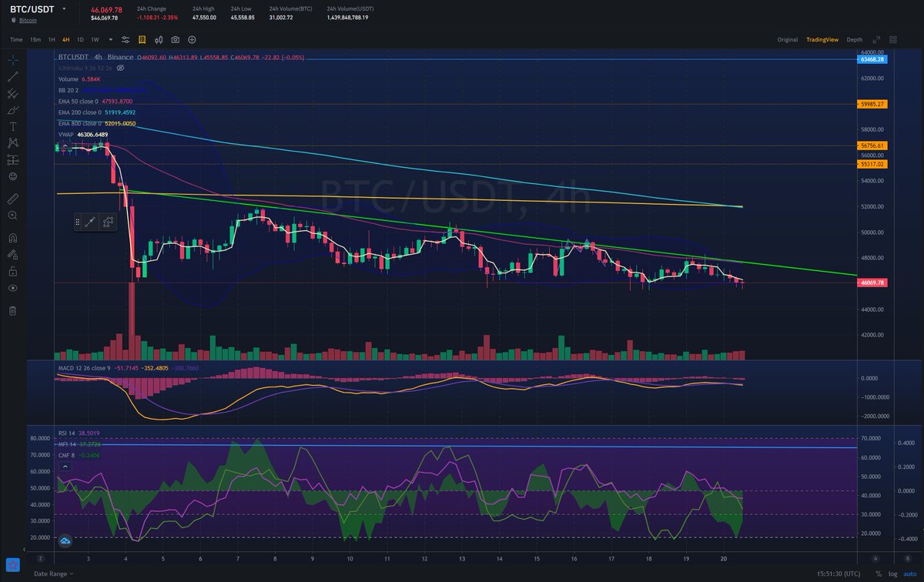
Task: Toggle Ichimoku indicator visibility eye
Action: [121, 68]
